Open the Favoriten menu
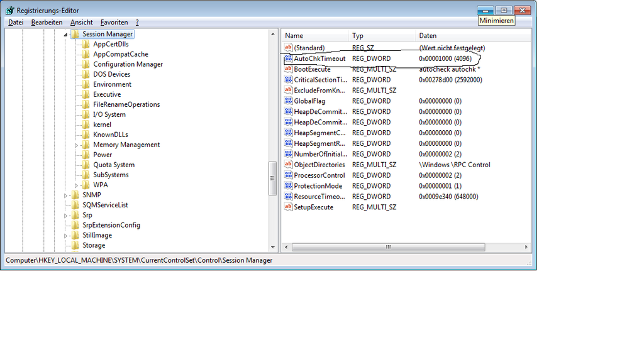This screenshot has width=644, height=362. point(114,22)
